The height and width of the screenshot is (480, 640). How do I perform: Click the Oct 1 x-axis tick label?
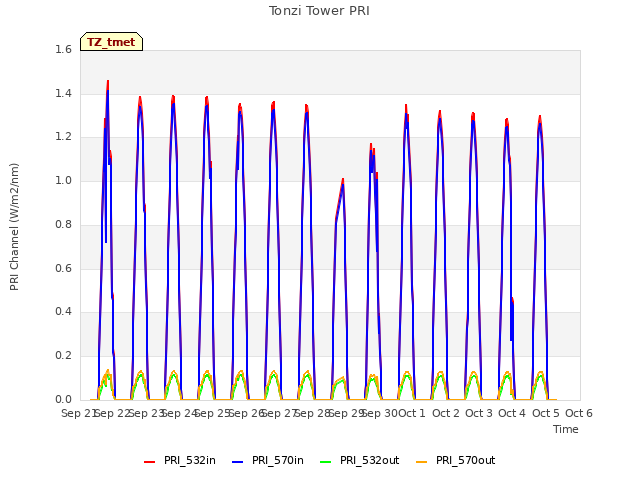412,413
